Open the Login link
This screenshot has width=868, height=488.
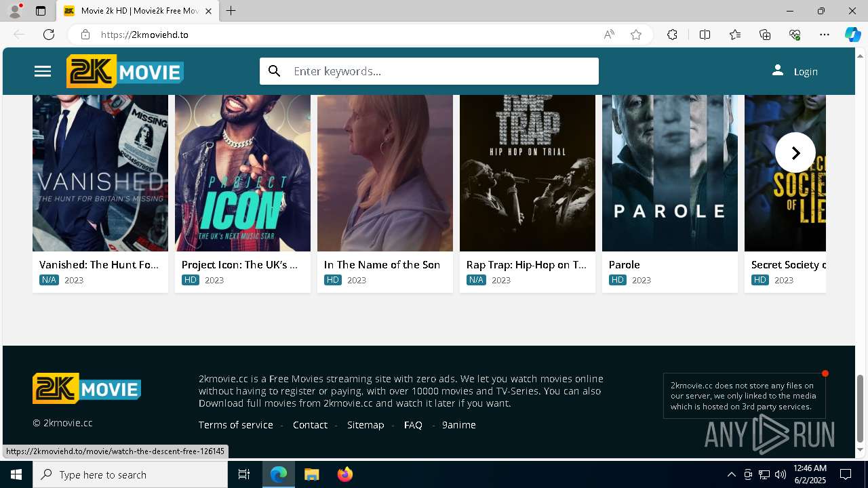(806, 72)
